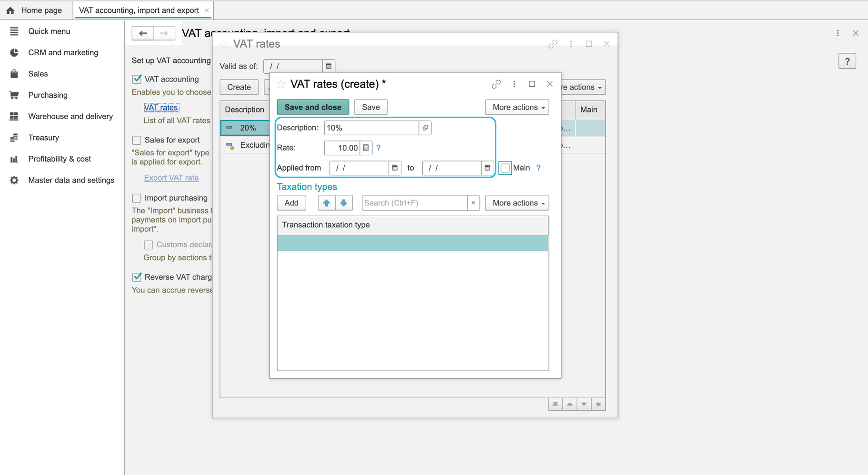
Task: Open Sales section in the sidebar
Action: (38, 74)
